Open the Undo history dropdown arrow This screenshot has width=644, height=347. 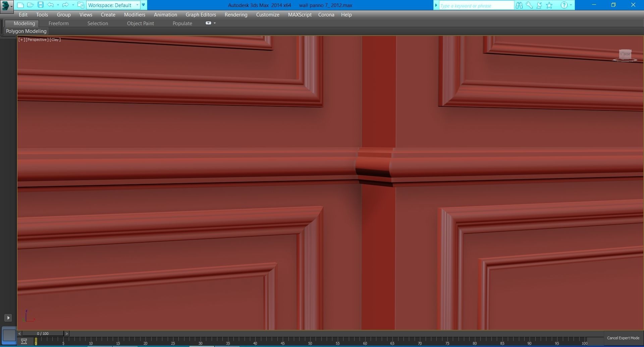pos(58,5)
